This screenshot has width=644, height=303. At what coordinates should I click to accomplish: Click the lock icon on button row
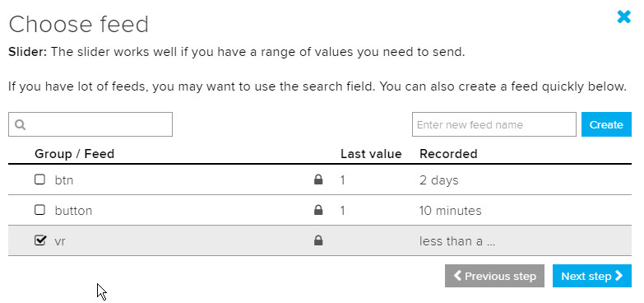[318, 210]
